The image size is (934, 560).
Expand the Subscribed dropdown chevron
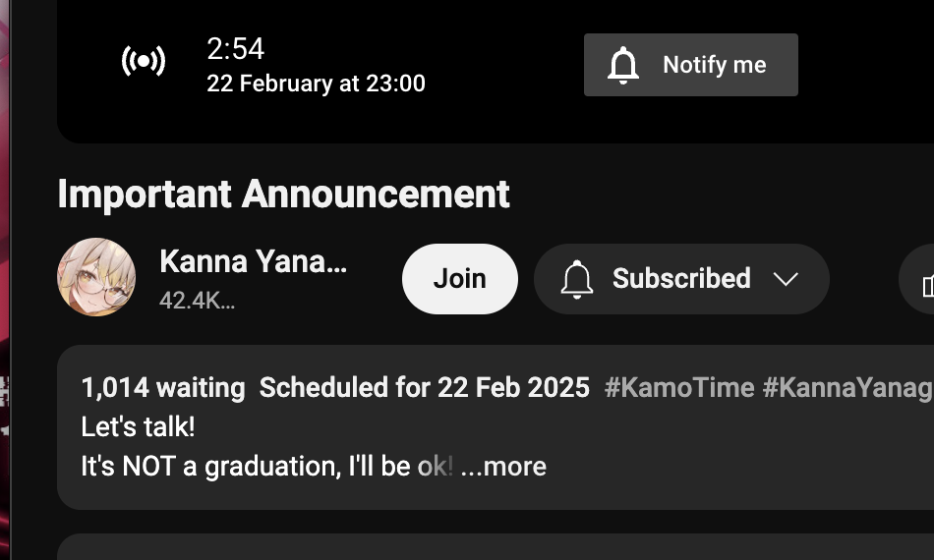(786, 279)
